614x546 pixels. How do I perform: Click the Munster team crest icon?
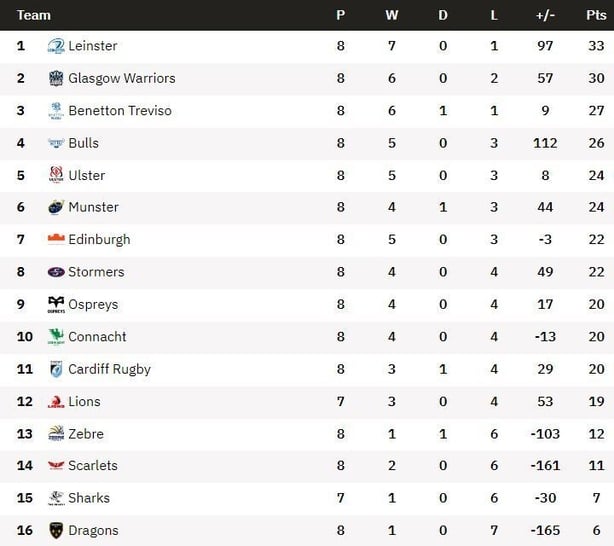point(56,207)
